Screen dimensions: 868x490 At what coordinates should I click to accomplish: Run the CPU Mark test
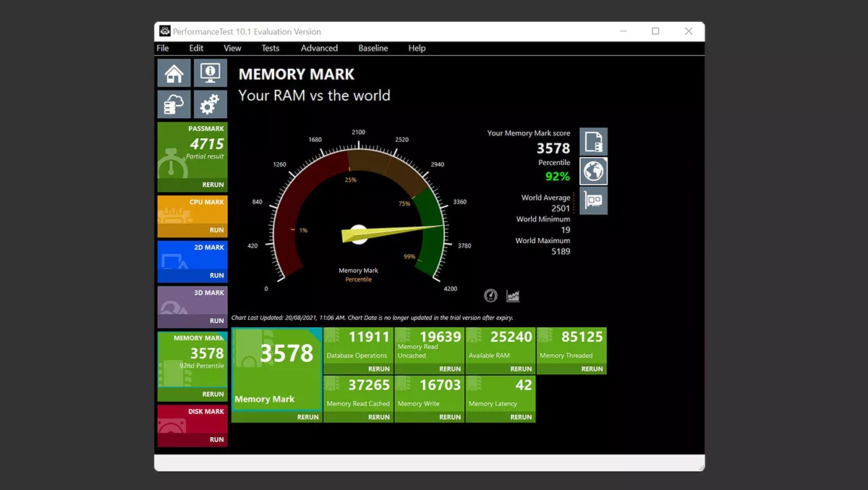coord(216,230)
